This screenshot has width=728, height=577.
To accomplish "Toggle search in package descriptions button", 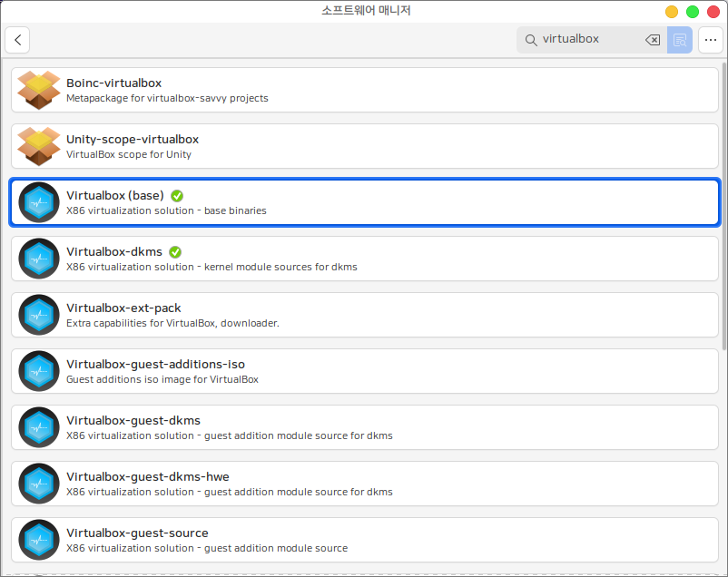I will [x=679, y=40].
